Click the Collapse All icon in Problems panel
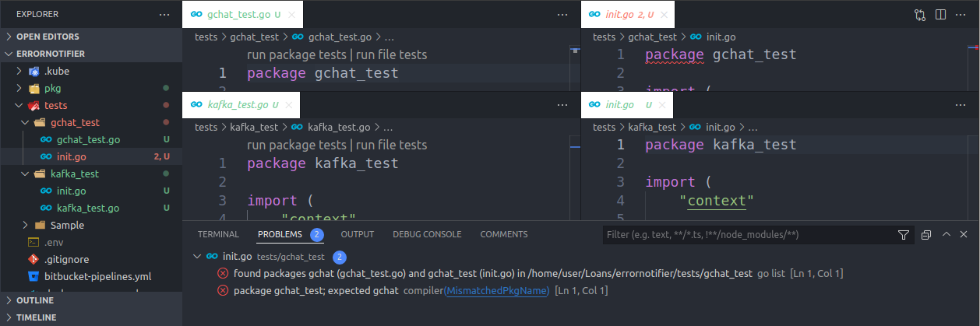 926,234
